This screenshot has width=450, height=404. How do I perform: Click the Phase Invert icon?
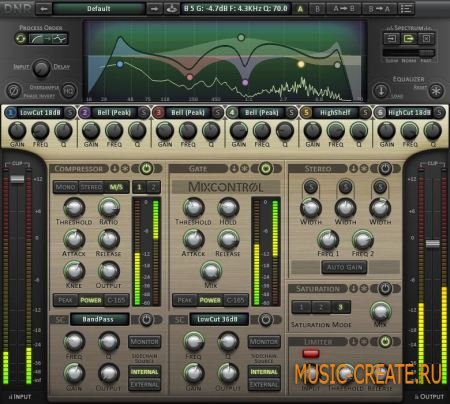pos(14,90)
